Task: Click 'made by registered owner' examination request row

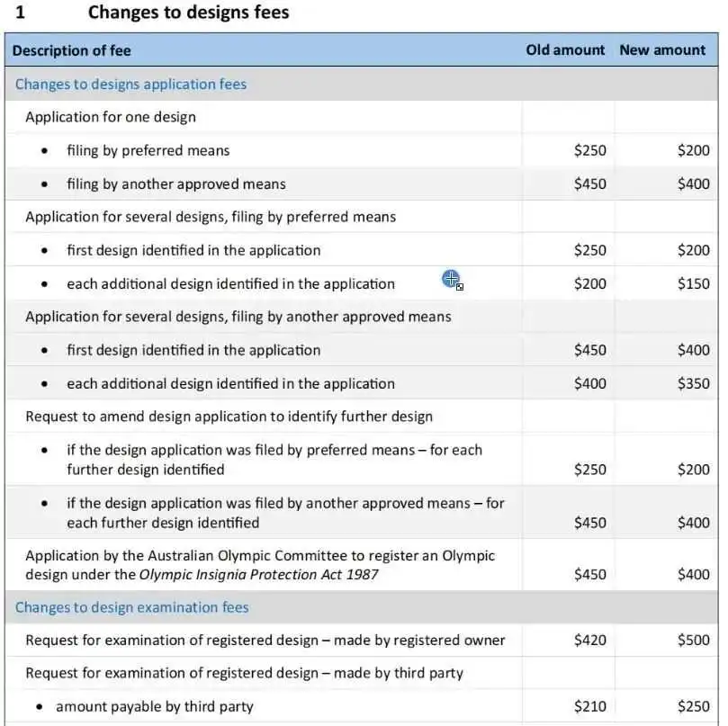Action: point(361,641)
